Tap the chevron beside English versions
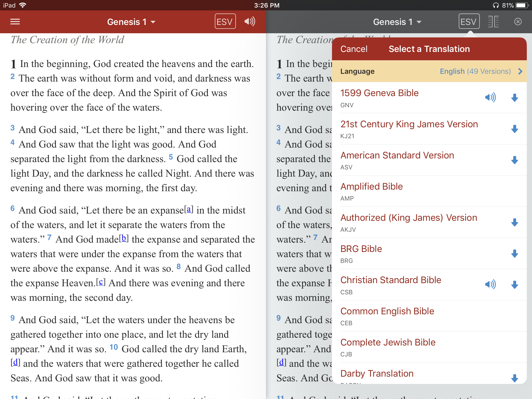 click(520, 71)
